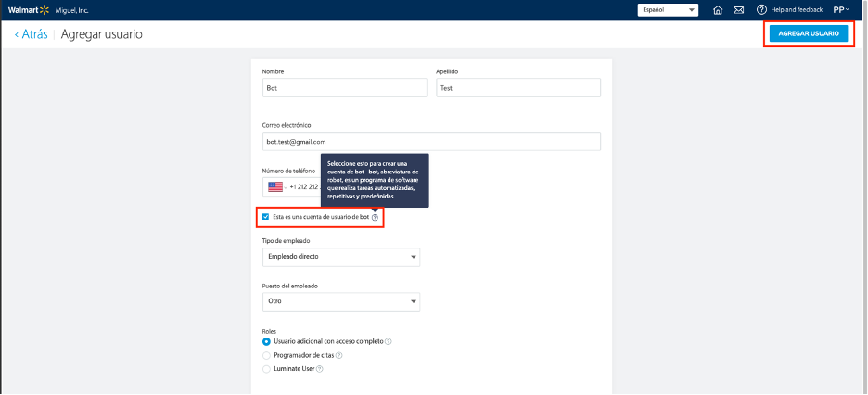The image size is (868, 395).
Task: Click help icon beside bot account checkbox
Action: (375, 217)
